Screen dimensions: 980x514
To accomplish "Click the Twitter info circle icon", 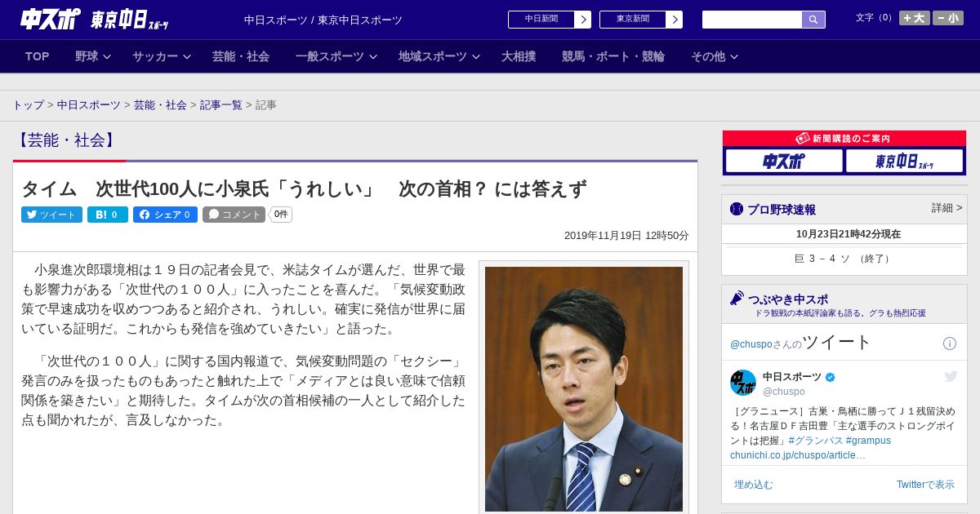I will pos(950,343).
